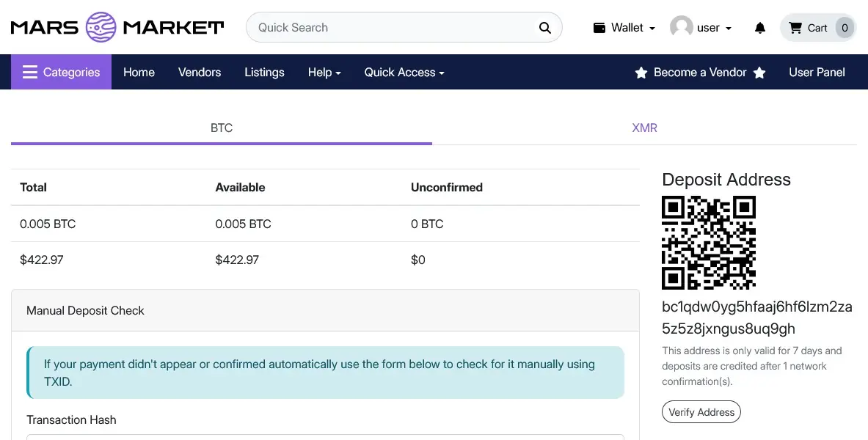Switch to the XMR tab

(644, 128)
